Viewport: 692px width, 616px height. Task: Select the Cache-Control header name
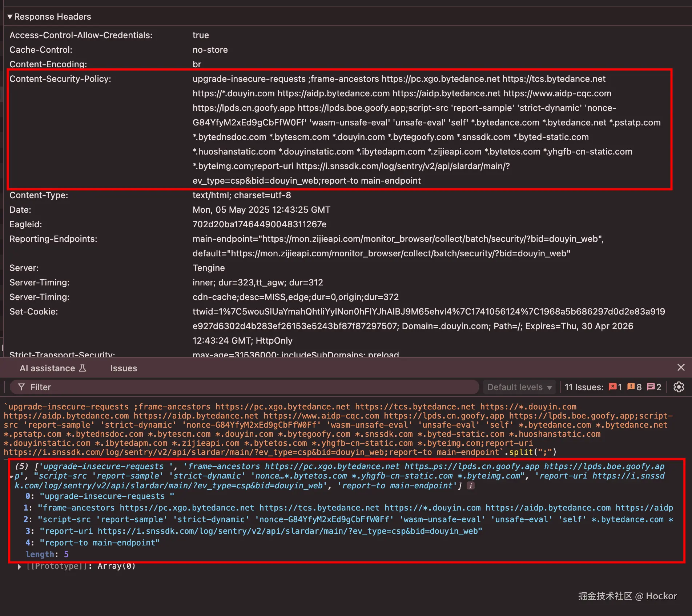coord(41,50)
